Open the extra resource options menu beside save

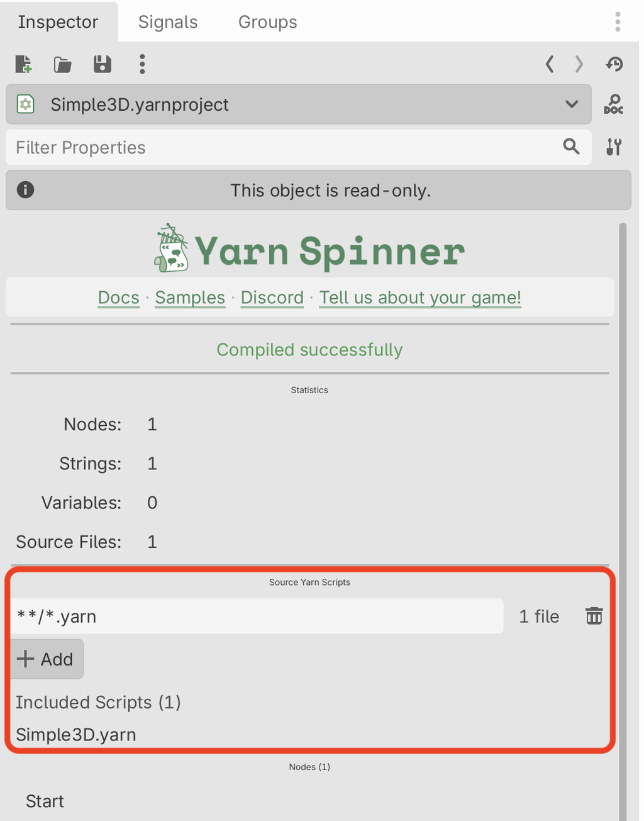[x=142, y=64]
